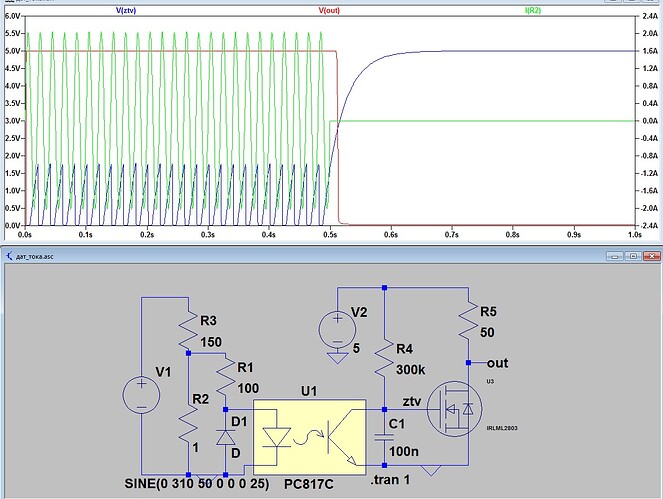Image resolution: width=663 pixels, height=499 pixels.
Task: Select the PC817C optocoupler block U1
Action: pos(310,437)
